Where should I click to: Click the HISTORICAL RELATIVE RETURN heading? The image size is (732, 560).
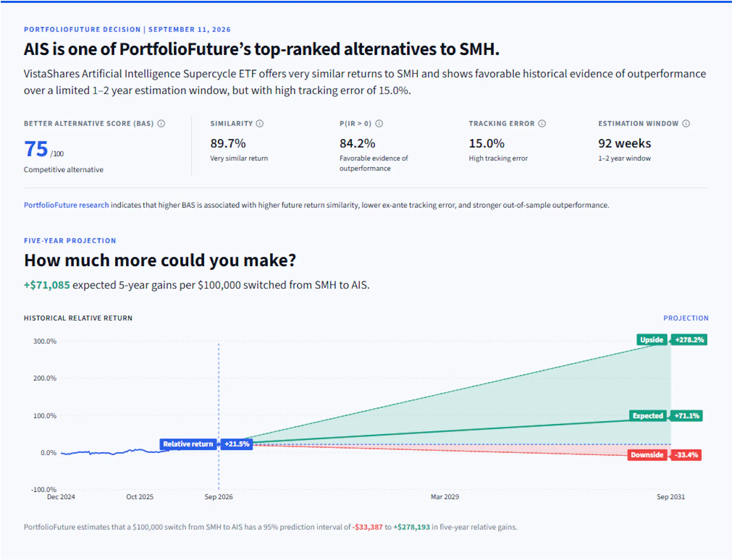pyautogui.click(x=78, y=318)
